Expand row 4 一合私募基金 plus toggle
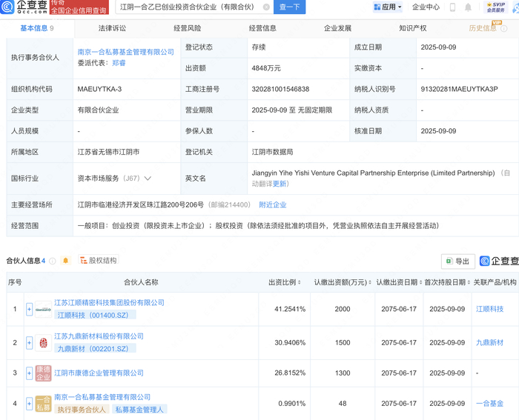Screen dimensions: 519x420 [30, 404]
